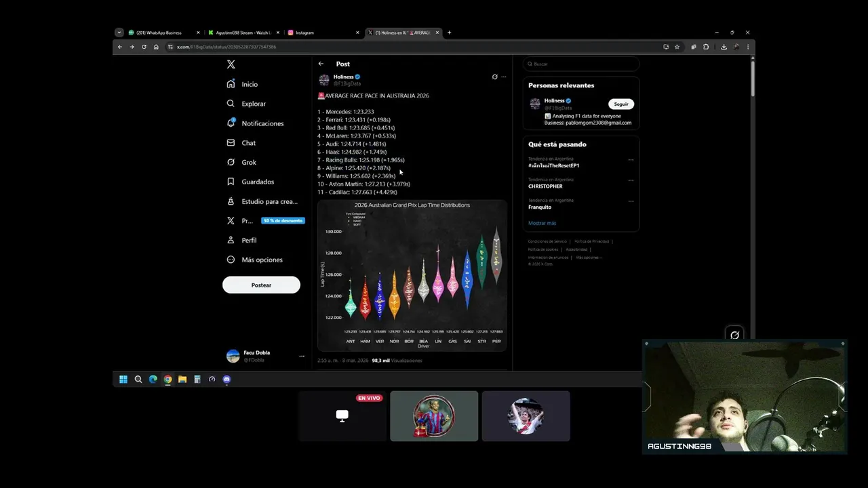
Task: Click the Facu Dobla account avatar
Action: [x=233, y=356]
